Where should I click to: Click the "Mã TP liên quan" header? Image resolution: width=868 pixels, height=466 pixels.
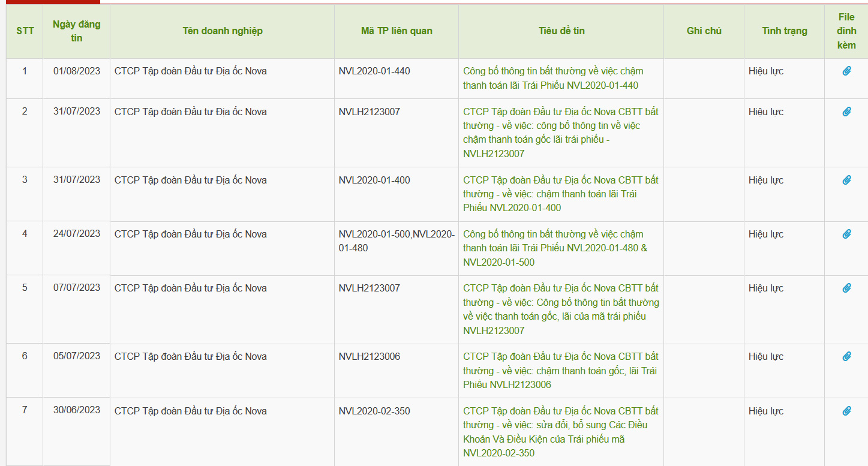397,31
